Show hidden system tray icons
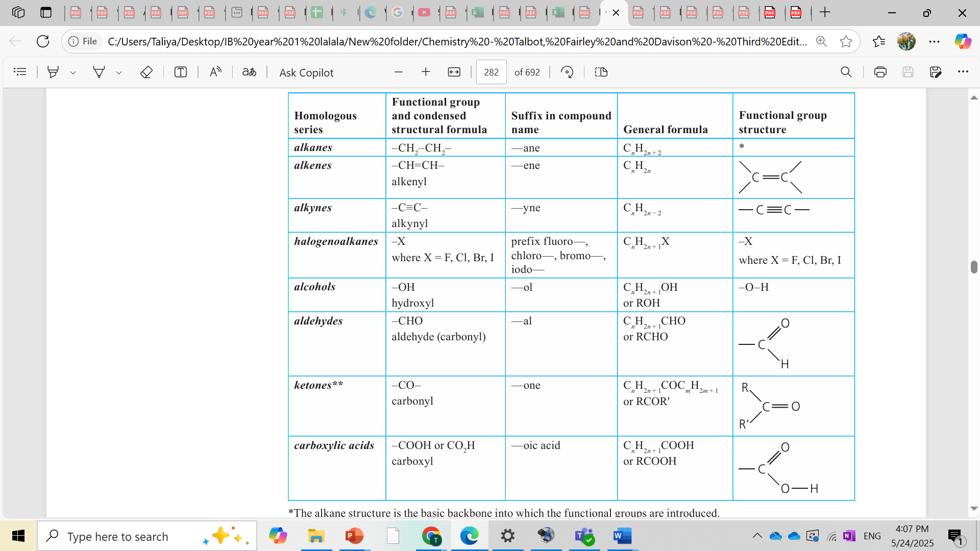The image size is (980, 551). (x=757, y=536)
